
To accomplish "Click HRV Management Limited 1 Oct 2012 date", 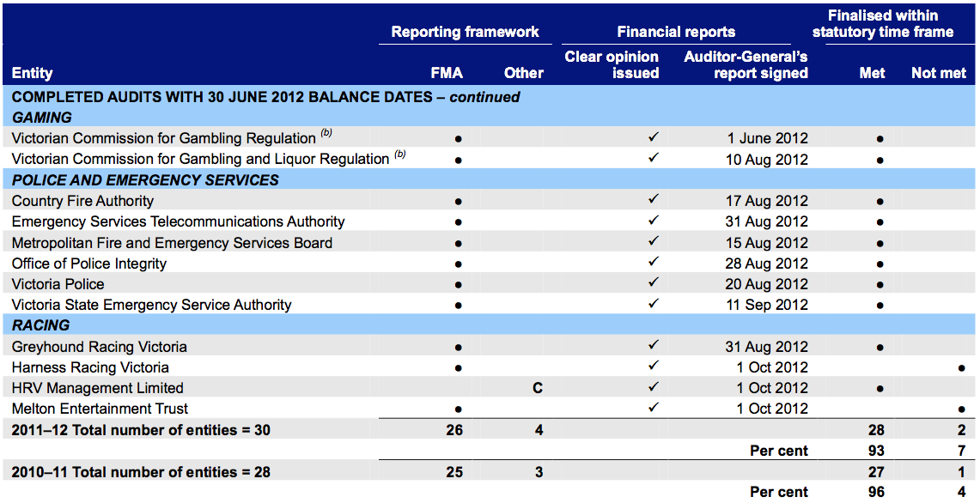I will pyautogui.click(x=772, y=388).
